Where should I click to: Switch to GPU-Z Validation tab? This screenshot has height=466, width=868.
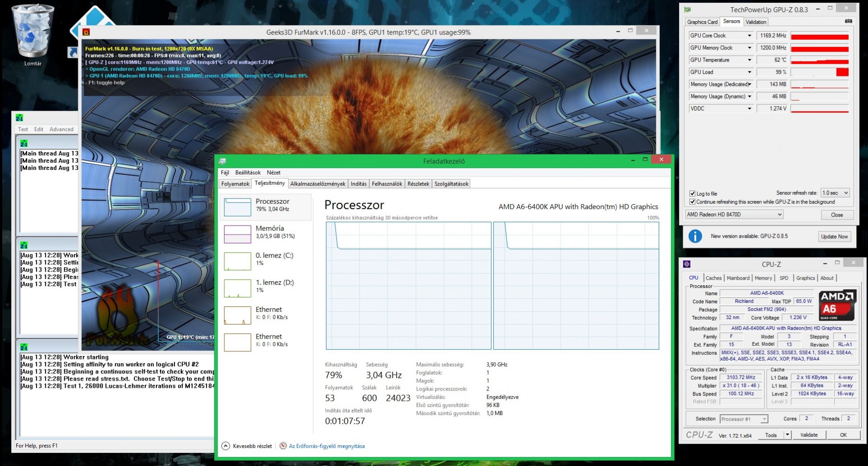(756, 22)
